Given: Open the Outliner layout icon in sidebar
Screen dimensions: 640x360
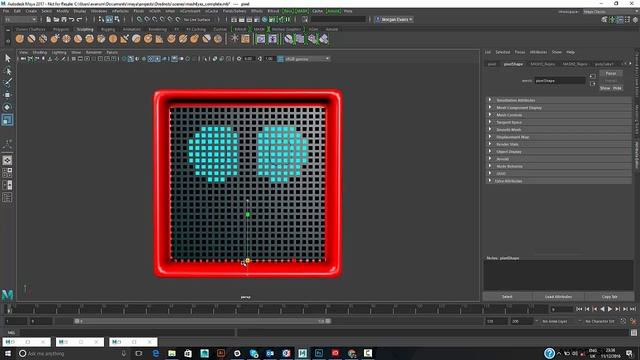Looking at the screenshot, I should point(7,198).
